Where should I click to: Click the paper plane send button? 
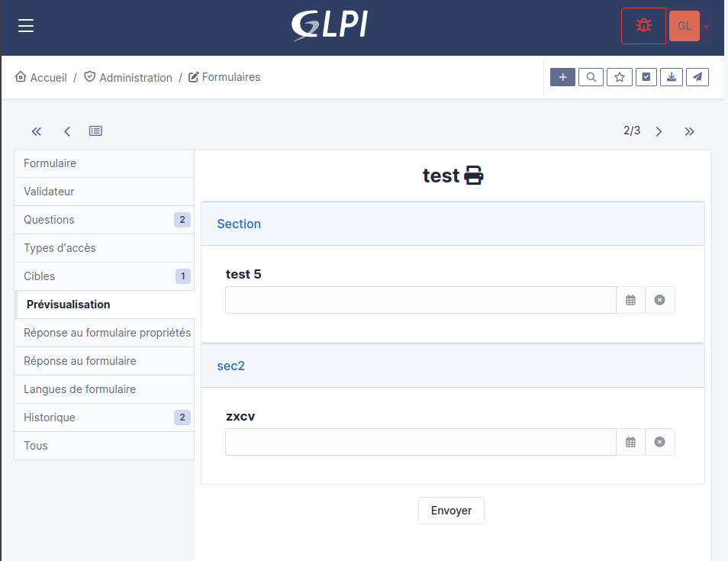[x=697, y=77]
